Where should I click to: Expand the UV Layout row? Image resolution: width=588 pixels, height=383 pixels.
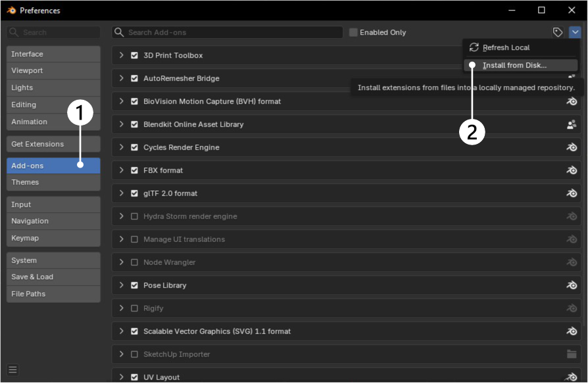click(121, 377)
